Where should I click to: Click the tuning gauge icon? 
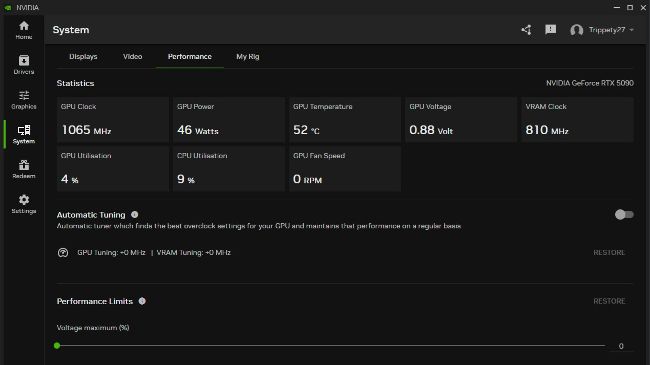pyautogui.click(x=63, y=253)
